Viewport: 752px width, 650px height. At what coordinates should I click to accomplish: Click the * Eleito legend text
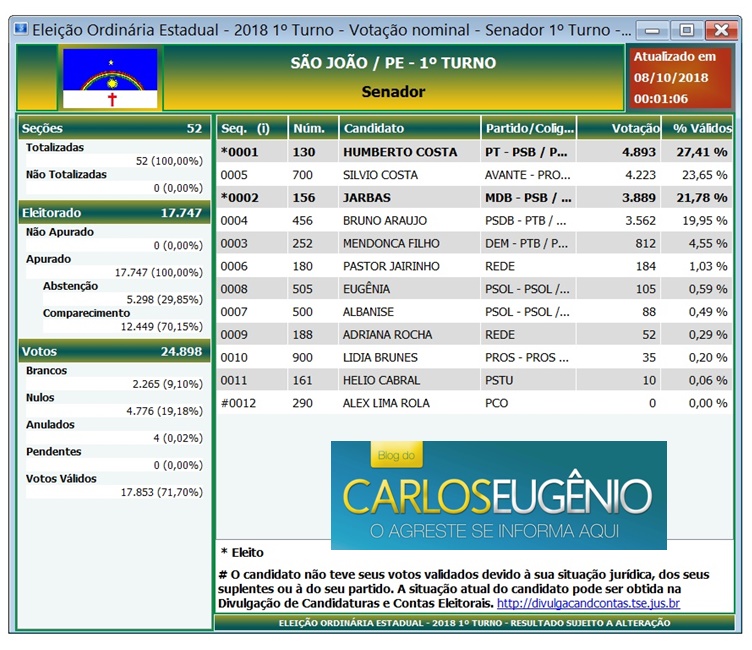242,552
